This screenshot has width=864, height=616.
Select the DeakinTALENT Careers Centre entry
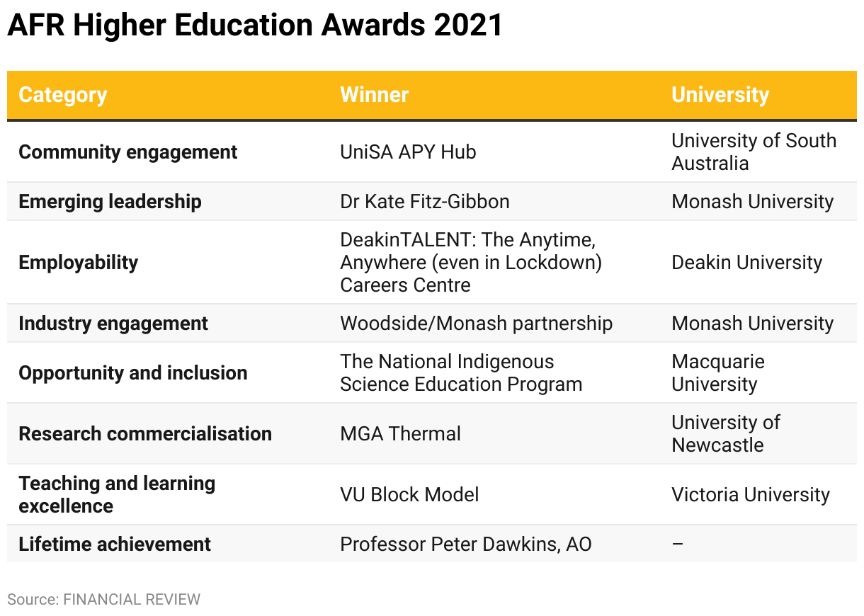point(471,263)
